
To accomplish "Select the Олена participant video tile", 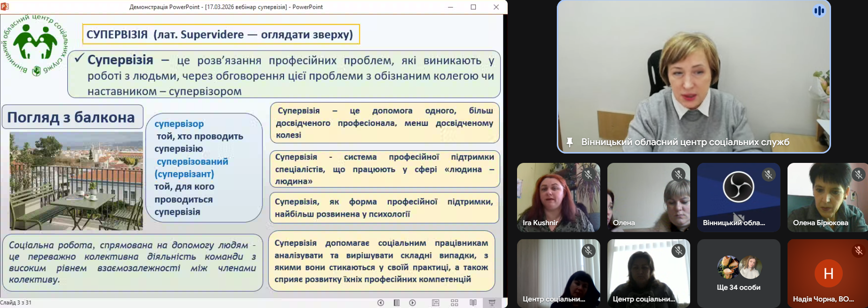I will (x=648, y=197).
